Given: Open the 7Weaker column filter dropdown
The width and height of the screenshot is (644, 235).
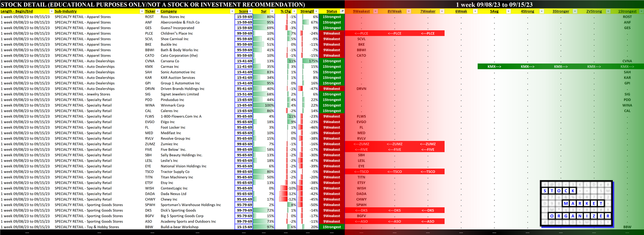Looking at the screenshot, I should 442,11.
